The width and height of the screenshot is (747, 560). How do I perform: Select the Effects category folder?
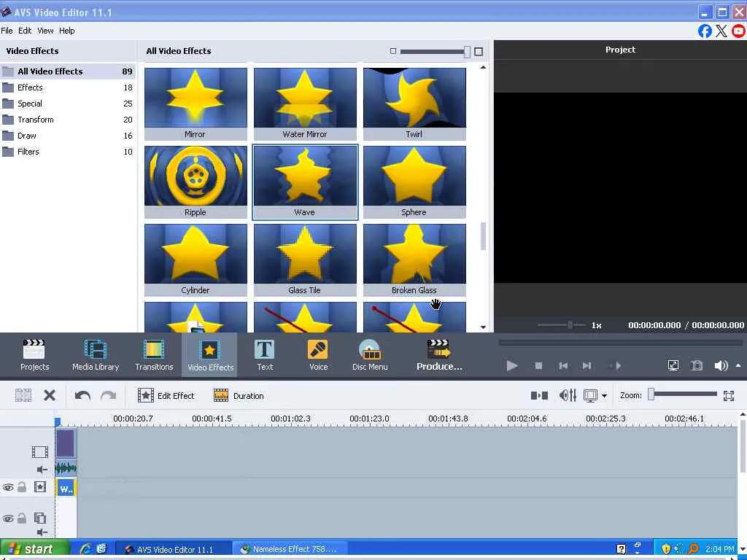[x=68, y=87]
